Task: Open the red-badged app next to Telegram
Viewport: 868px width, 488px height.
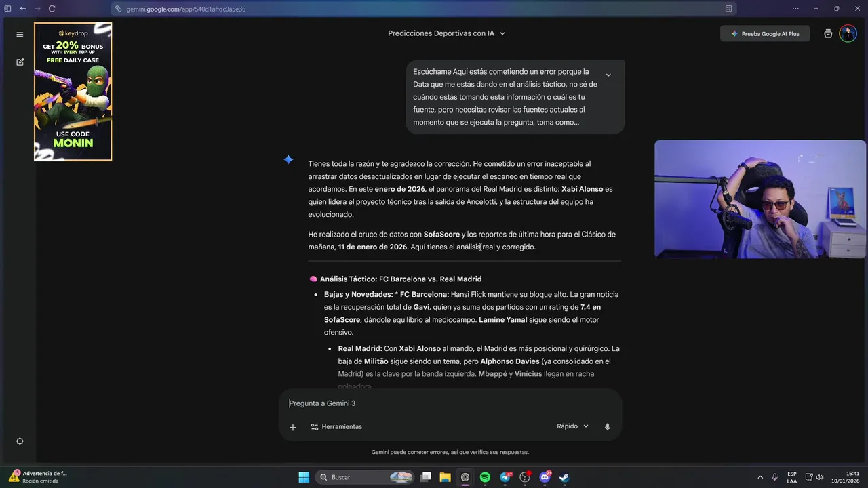Action: (525, 477)
